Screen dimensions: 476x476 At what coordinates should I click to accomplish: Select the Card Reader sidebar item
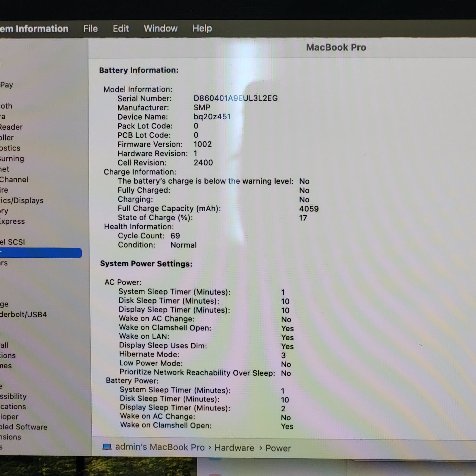[x=11, y=127]
